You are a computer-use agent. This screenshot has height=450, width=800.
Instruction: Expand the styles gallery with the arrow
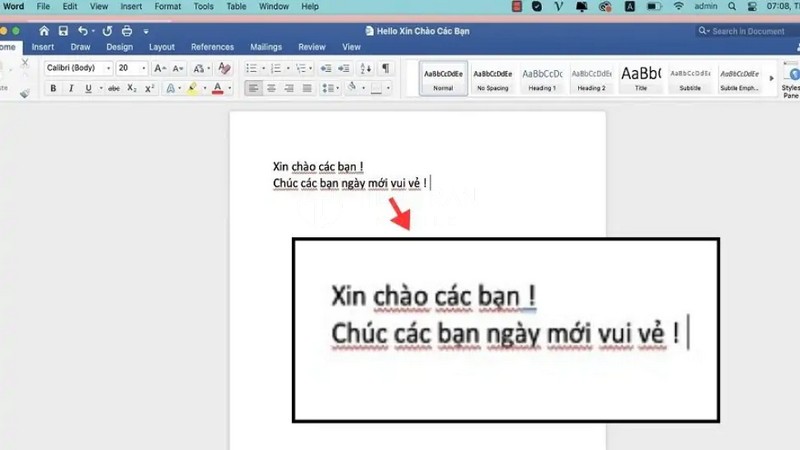pos(771,78)
